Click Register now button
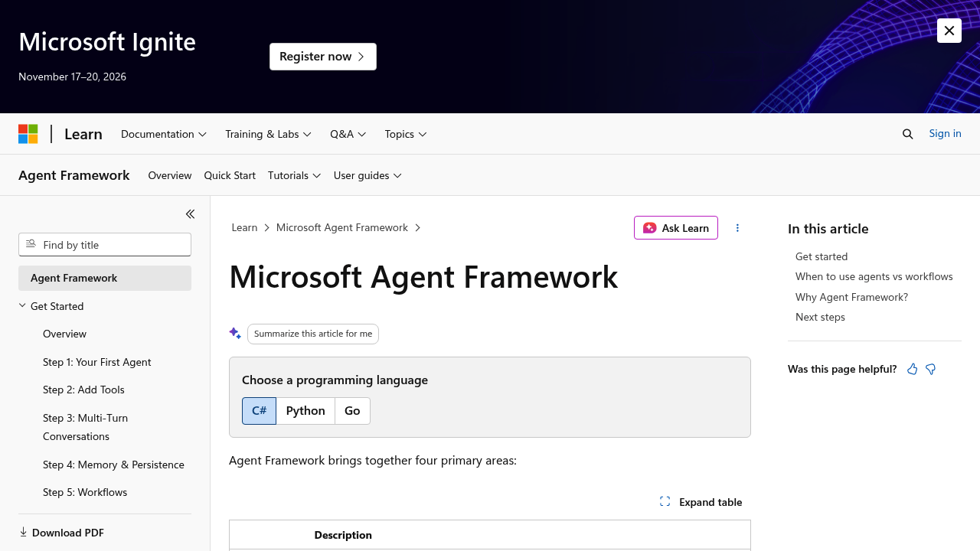 [x=323, y=57]
